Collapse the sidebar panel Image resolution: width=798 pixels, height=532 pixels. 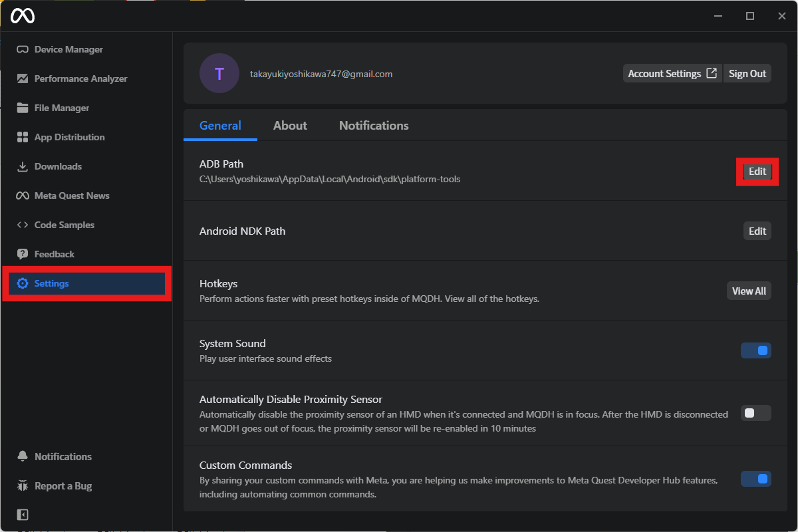(x=23, y=515)
